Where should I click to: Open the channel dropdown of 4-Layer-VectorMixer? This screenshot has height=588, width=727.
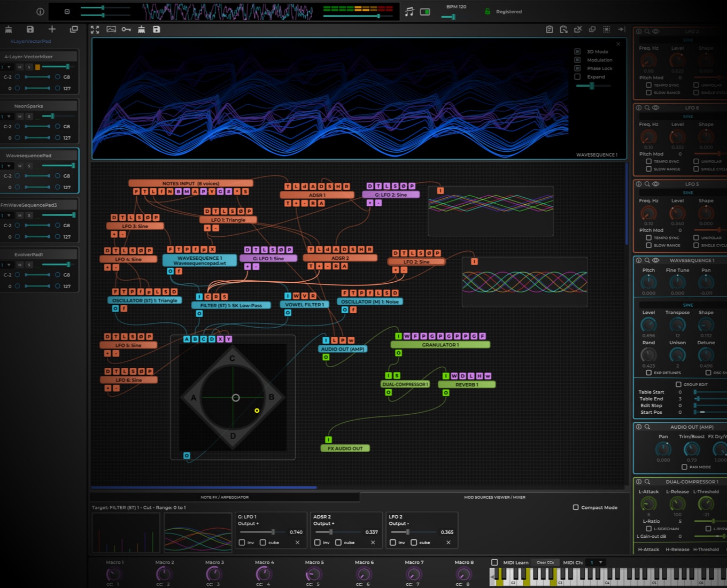coord(6,67)
